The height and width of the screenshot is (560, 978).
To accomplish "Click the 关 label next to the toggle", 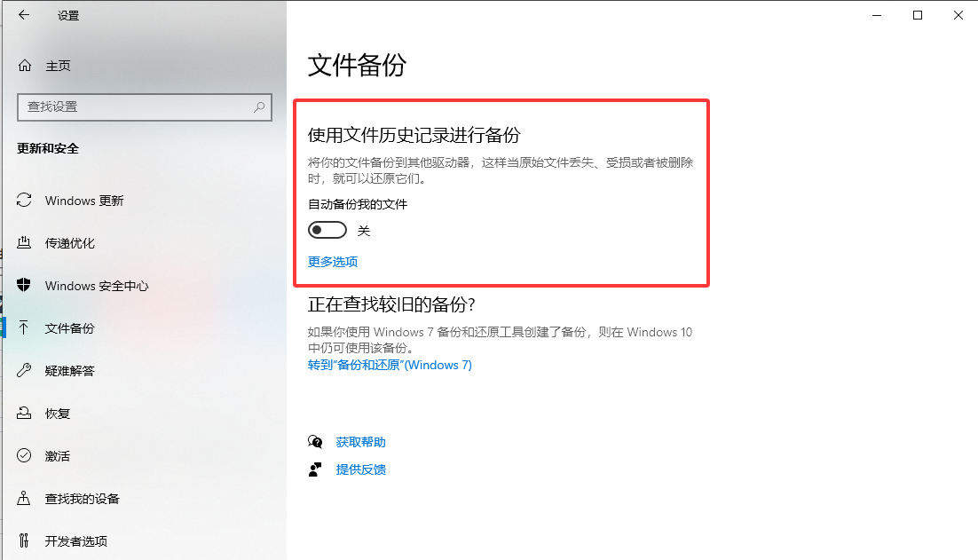I will click(x=364, y=231).
